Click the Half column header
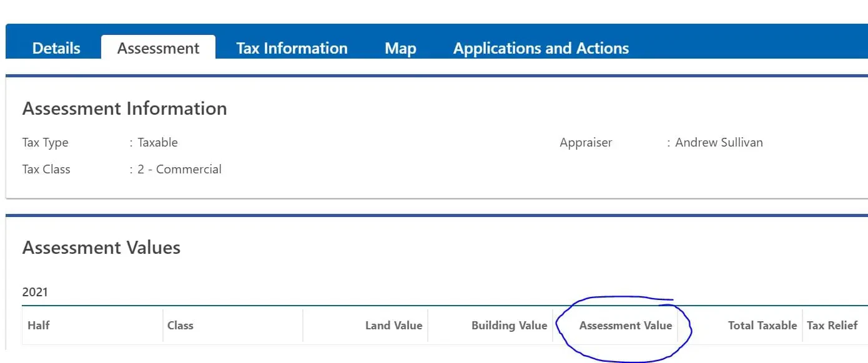The image size is (868, 363). 39,326
